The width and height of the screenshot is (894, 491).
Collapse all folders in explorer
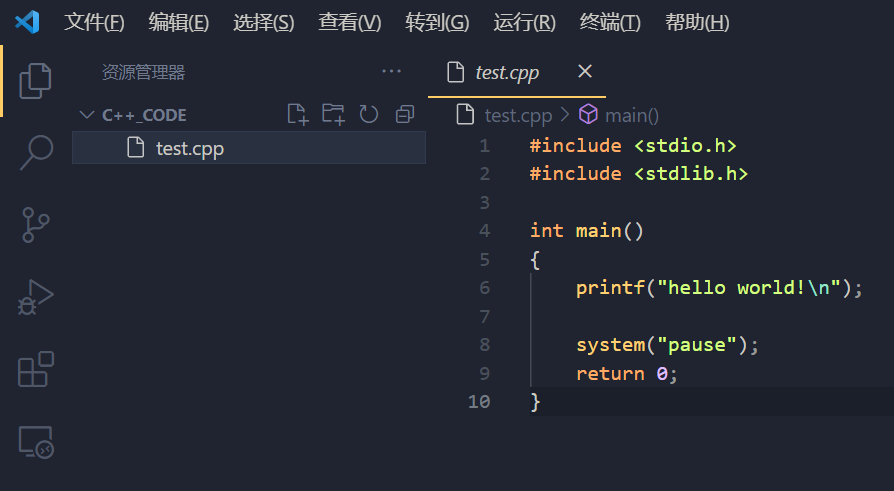(405, 115)
